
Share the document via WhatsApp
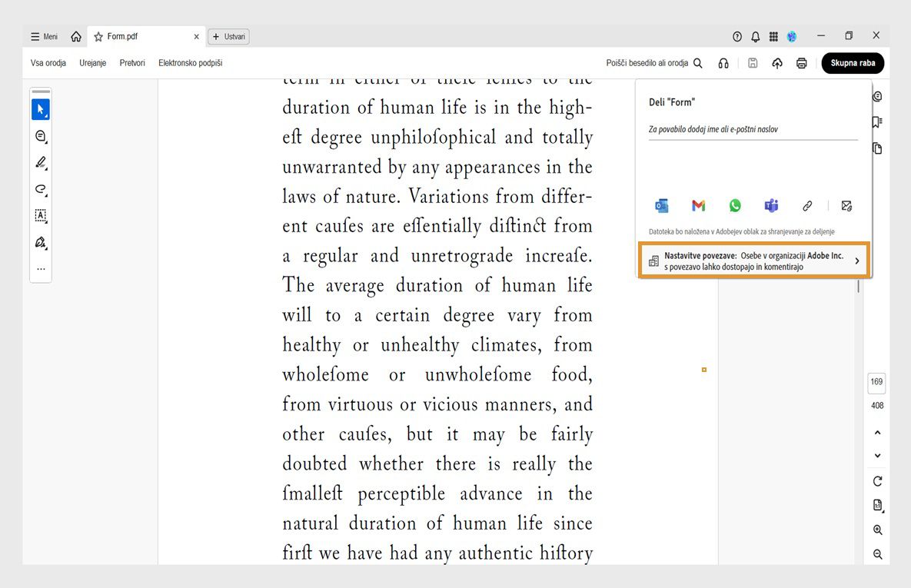coord(735,205)
